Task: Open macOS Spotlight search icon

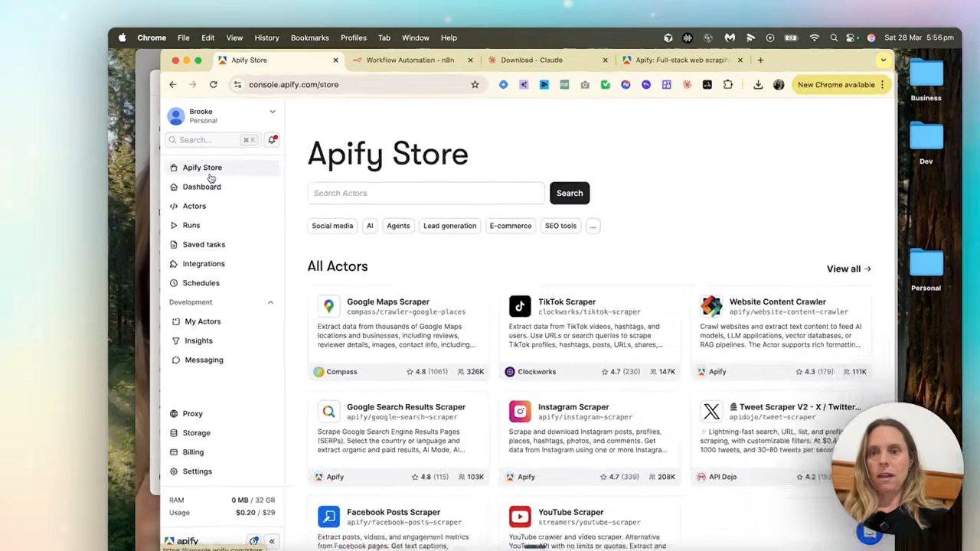Action: point(834,37)
